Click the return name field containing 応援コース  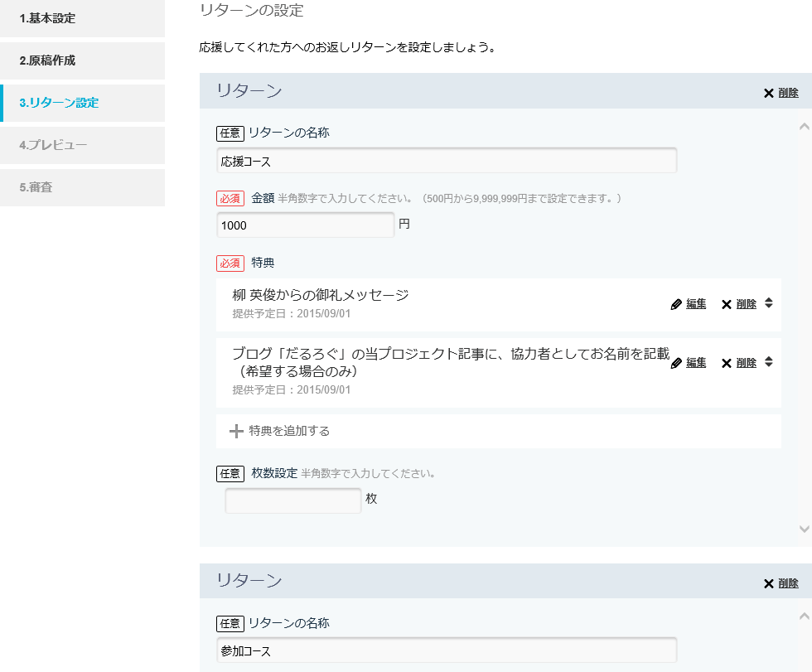point(447,161)
